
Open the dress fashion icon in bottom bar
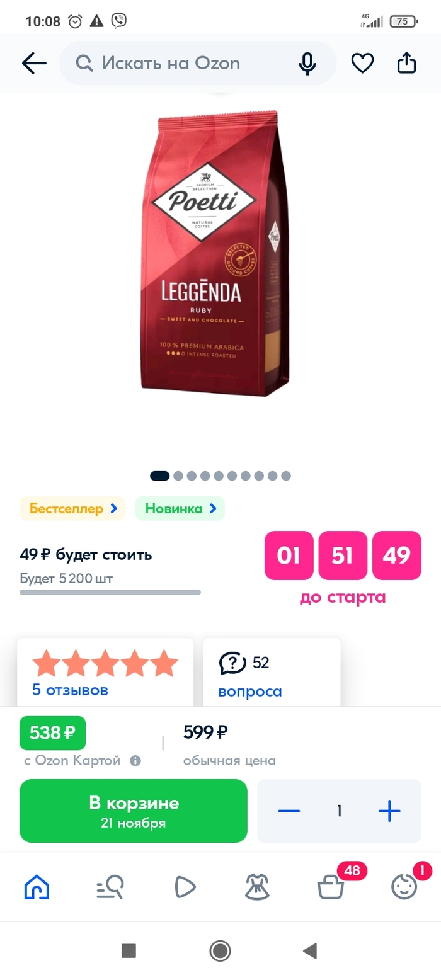tap(257, 887)
